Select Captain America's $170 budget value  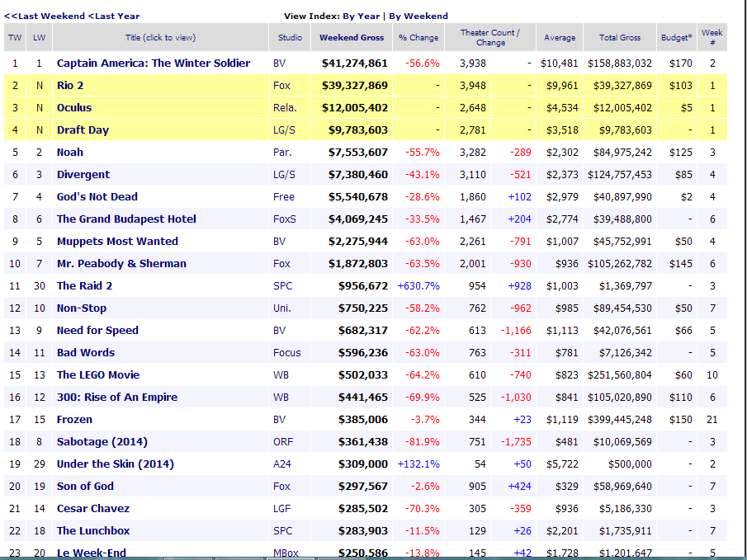[x=680, y=64]
